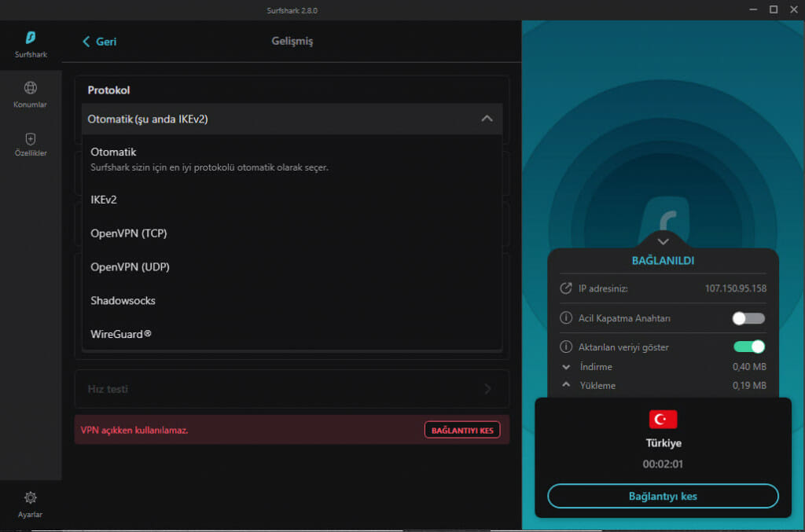The width and height of the screenshot is (805, 532).
Task: Click the Türkiye country name
Action: pos(663,442)
